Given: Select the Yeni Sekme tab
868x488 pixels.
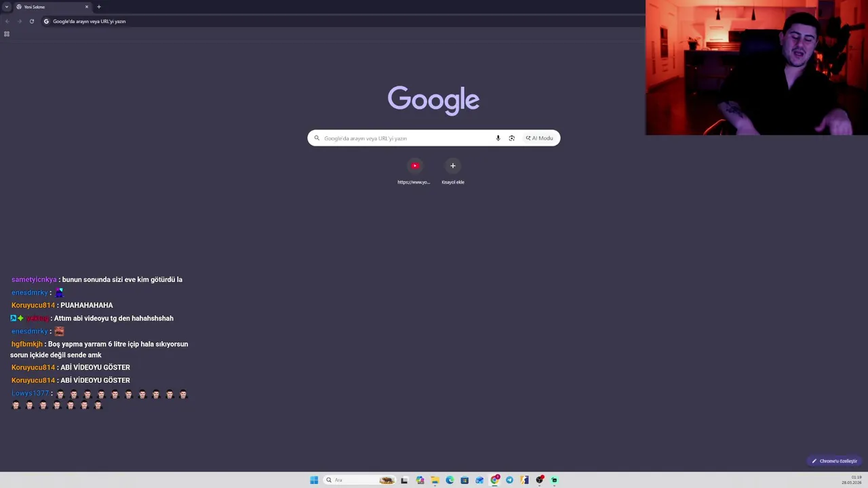Looking at the screenshot, I should tap(52, 7).
